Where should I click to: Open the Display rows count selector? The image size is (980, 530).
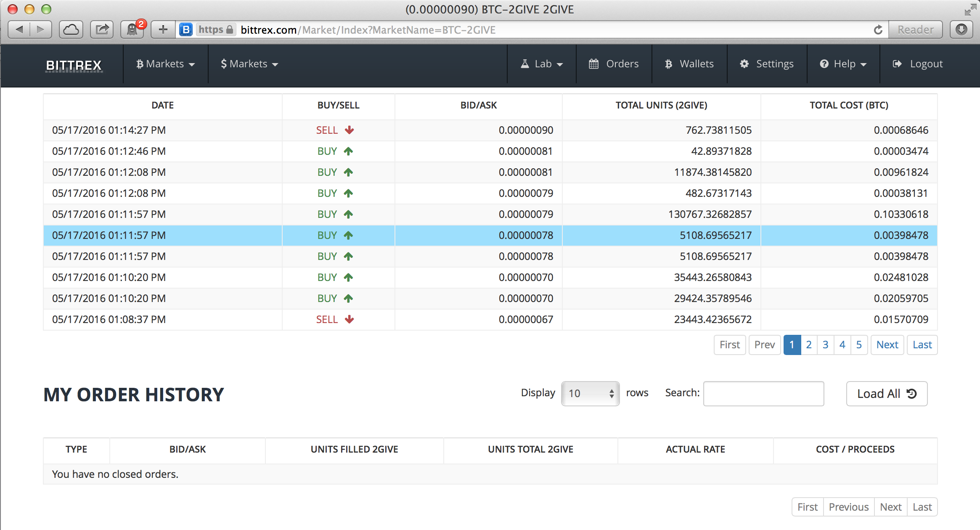[x=590, y=393]
